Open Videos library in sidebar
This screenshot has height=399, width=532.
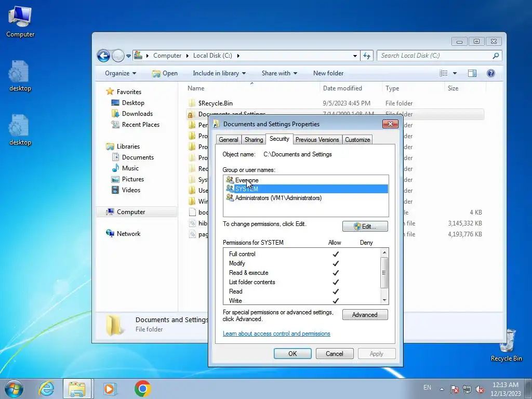coord(131,190)
